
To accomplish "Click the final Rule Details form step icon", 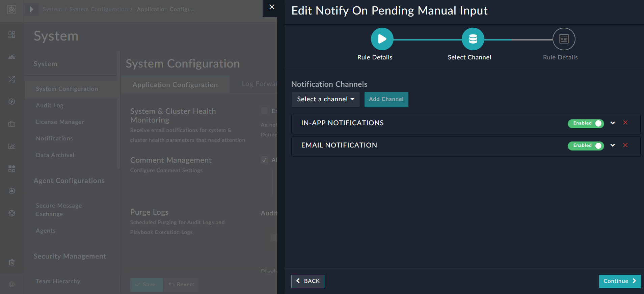I will (564, 39).
